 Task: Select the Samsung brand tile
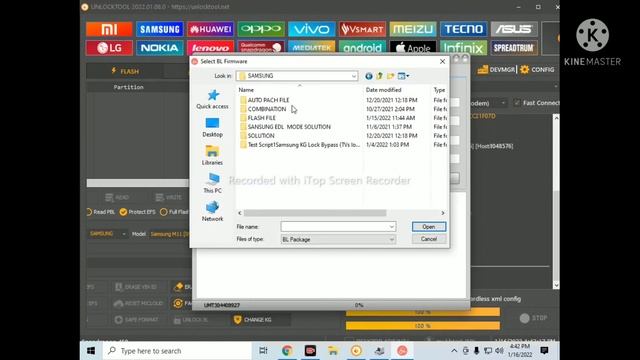click(x=160, y=29)
